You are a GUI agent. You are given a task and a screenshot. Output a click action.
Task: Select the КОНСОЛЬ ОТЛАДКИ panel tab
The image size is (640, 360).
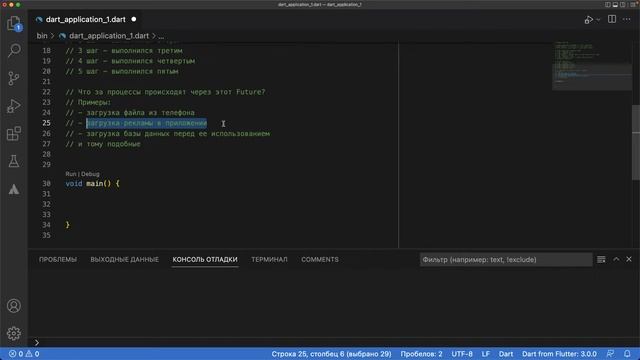[205, 260]
